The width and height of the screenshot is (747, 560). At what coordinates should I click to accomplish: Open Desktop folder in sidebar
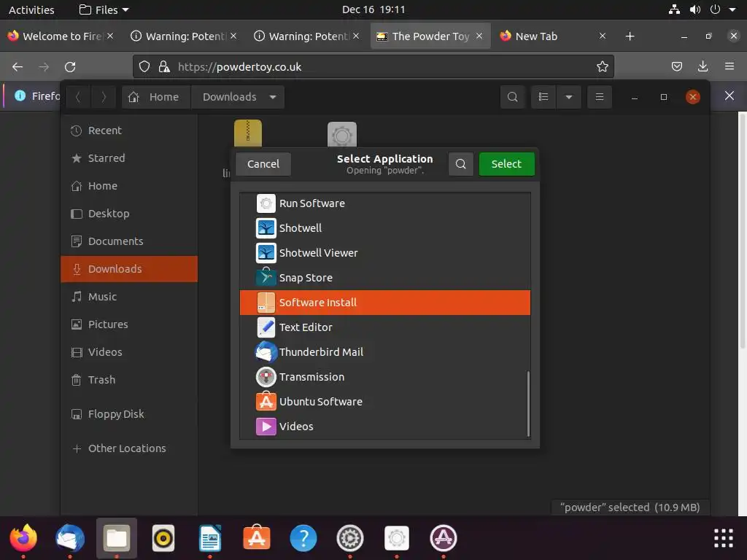click(129, 214)
